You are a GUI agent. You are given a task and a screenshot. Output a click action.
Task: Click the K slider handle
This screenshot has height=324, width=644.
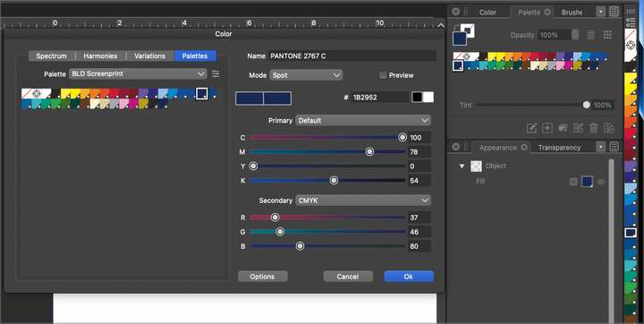[334, 181]
